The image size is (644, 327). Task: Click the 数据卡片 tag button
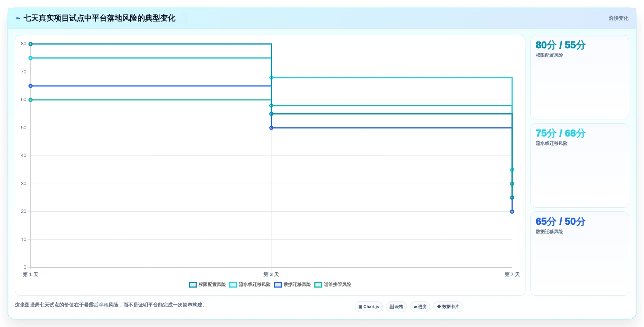click(x=448, y=306)
